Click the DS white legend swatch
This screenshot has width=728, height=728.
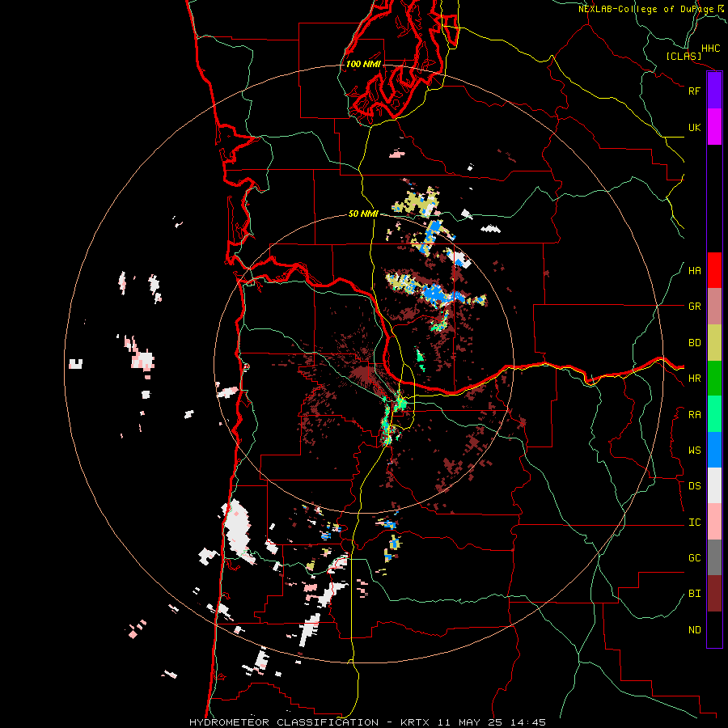pyautogui.click(x=714, y=485)
